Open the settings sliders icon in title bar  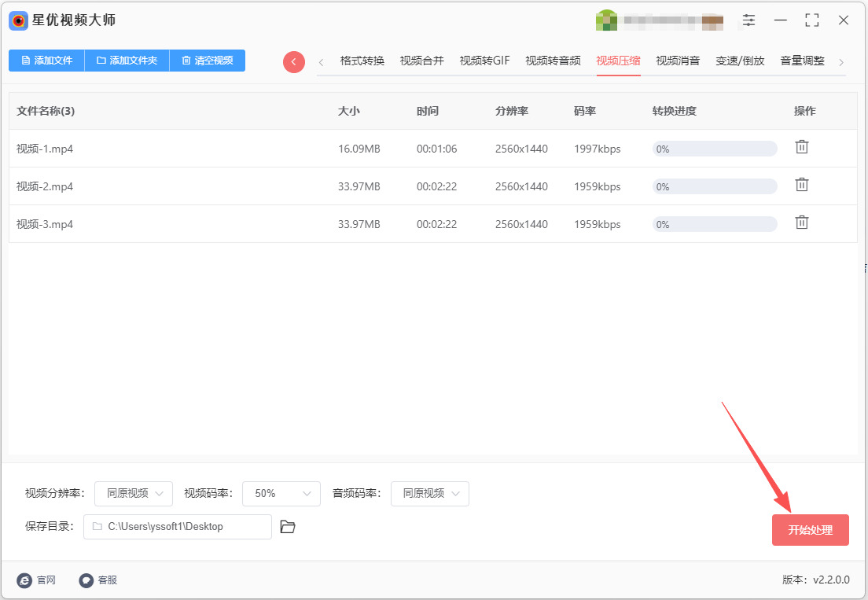[748, 20]
